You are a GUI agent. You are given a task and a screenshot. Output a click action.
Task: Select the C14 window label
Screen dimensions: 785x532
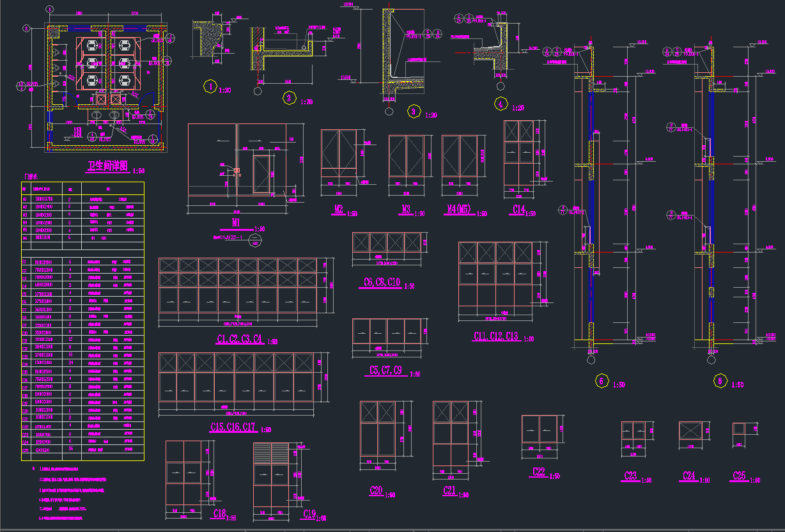click(x=518, y=210)
